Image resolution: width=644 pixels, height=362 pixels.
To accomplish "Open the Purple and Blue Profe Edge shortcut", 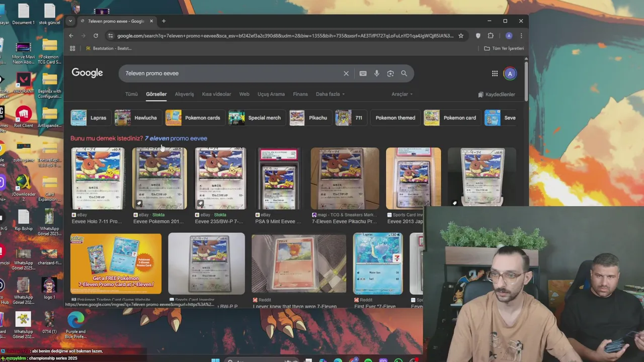I will point(75,324).
